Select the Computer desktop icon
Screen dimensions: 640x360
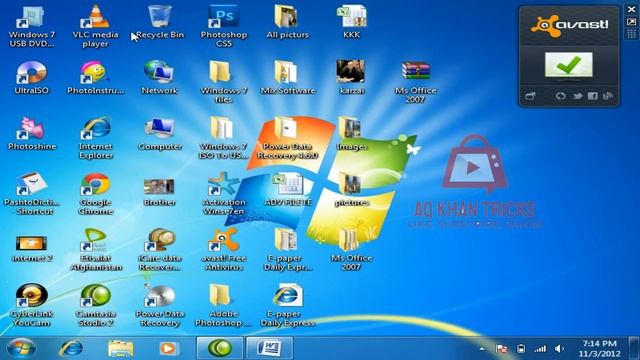coord(160,133)
